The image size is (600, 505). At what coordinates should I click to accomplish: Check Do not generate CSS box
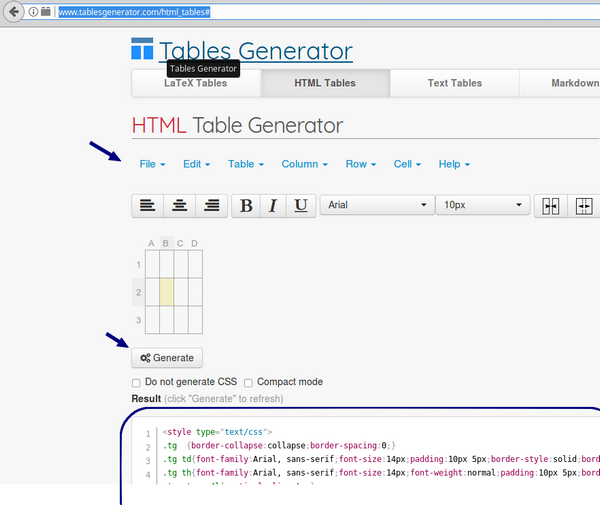click(x=136, y=383)
